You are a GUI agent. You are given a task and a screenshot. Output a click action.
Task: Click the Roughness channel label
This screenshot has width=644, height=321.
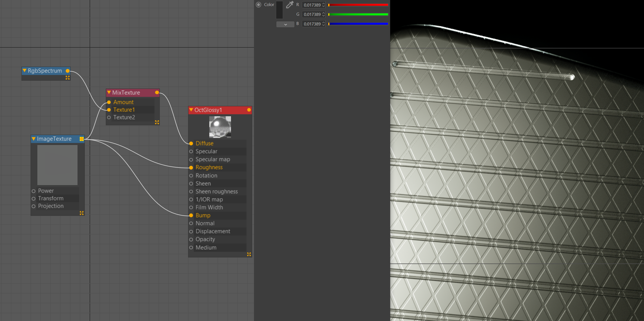pos(209,167)
